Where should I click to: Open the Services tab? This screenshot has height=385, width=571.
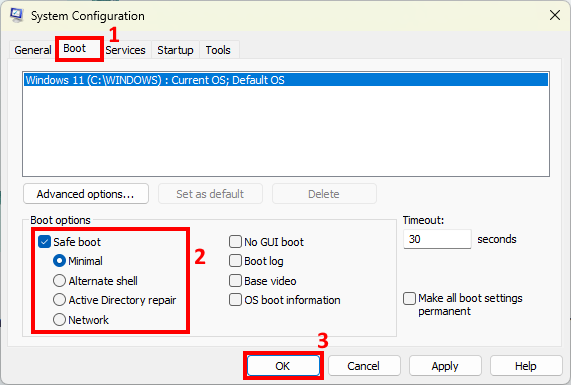125,50
